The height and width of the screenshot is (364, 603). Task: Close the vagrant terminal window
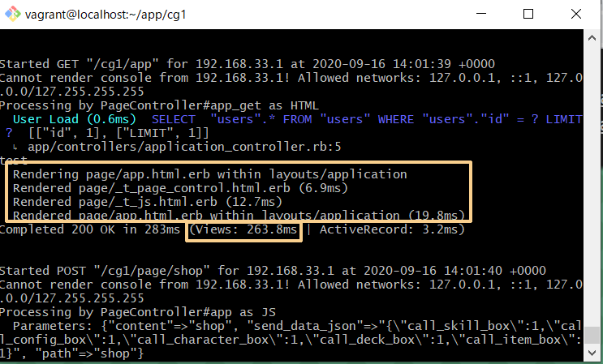(x=576, y=14)
